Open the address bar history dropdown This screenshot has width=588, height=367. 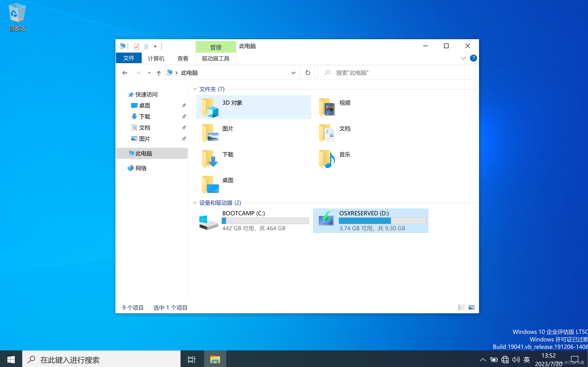pos(293,73)
